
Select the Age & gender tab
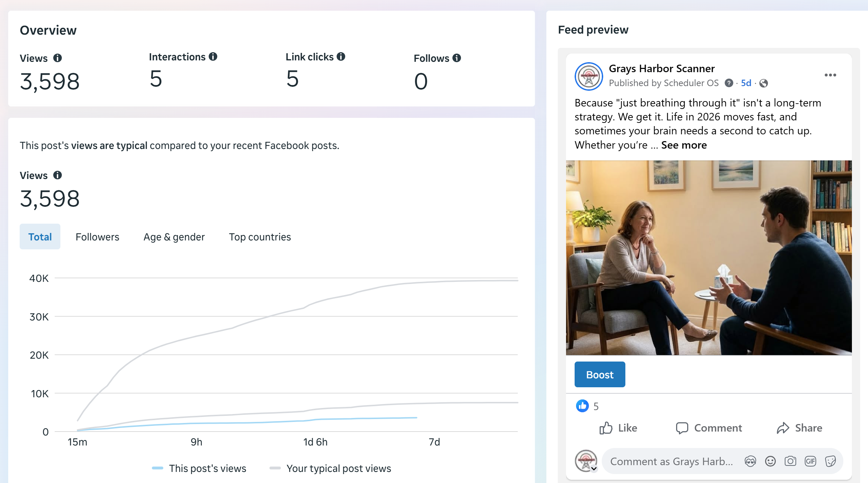(x=174, y=237)
